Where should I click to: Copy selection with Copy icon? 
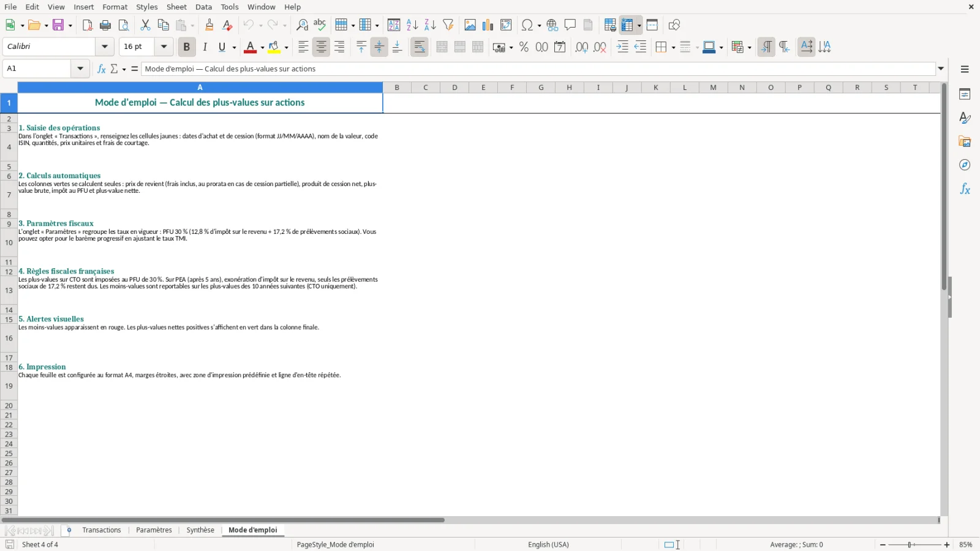tap(163, 25)
